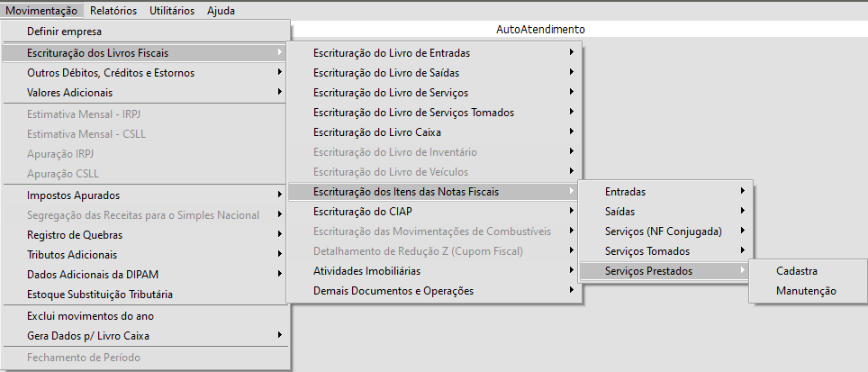The image size is (868, 372).
Task: Select Estoque Substituição Tributária
Action: (100, 295)
